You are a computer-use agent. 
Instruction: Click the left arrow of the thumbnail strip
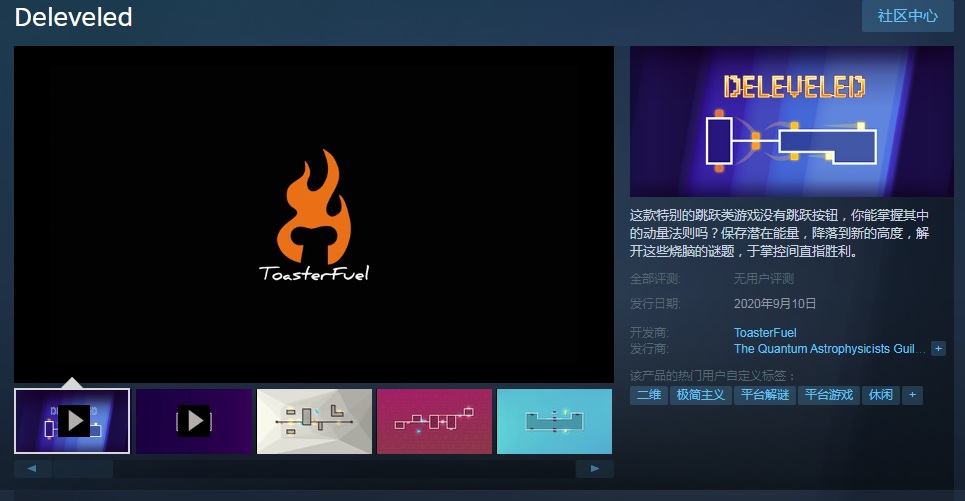pos(31,468)
